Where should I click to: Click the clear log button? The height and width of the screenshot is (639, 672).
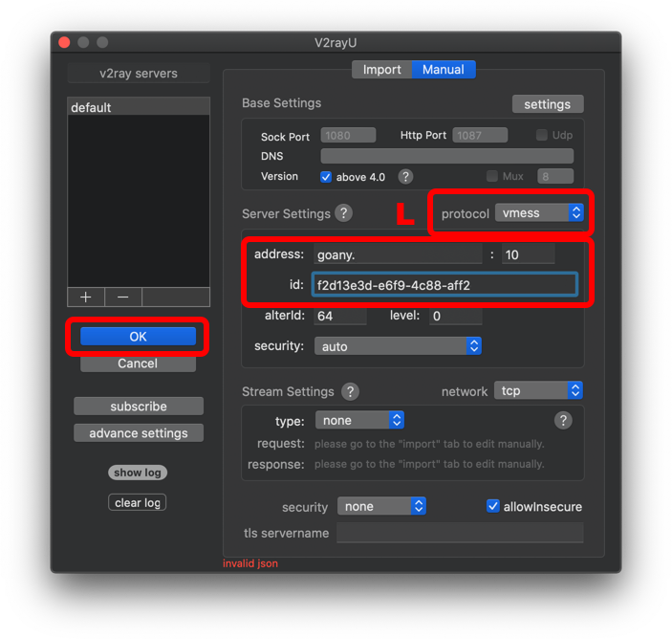coord(138,502)
